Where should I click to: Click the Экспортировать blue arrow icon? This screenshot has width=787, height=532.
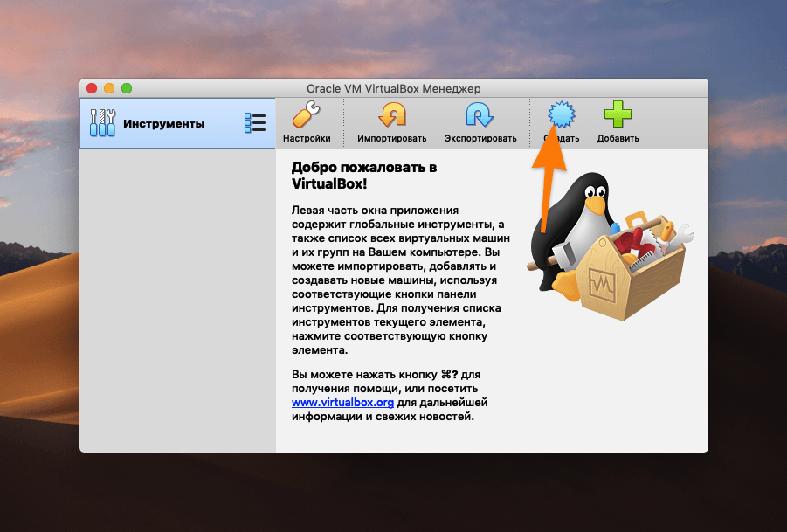point(480,116)
